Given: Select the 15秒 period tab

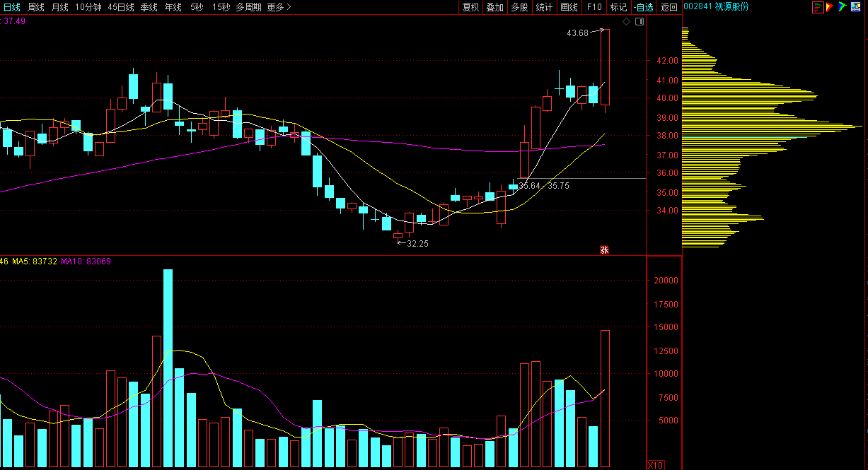Looking at the screenshot, I should (221, 7).
